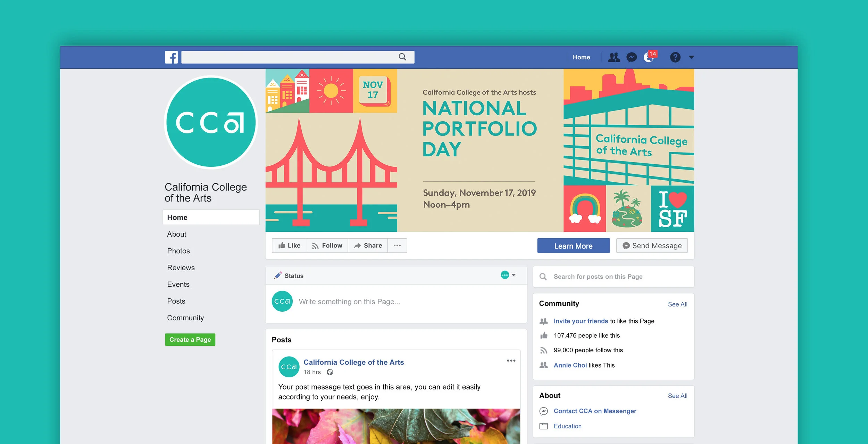
Task: Expand the account dropdown arrow in top bar
Action: click(x=691, y=57)
